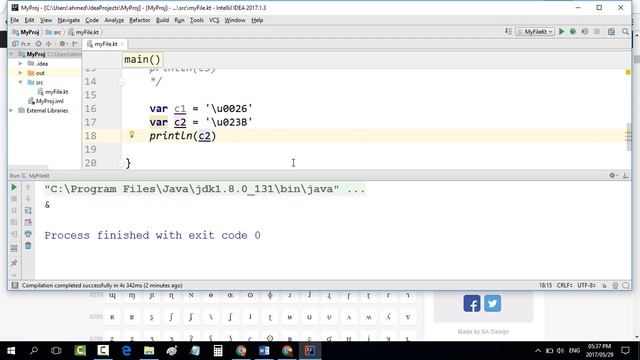The width and height of the screenshot is (640, 360).
Task: Click the restore layout icon in Run panel
Action: 14,248
